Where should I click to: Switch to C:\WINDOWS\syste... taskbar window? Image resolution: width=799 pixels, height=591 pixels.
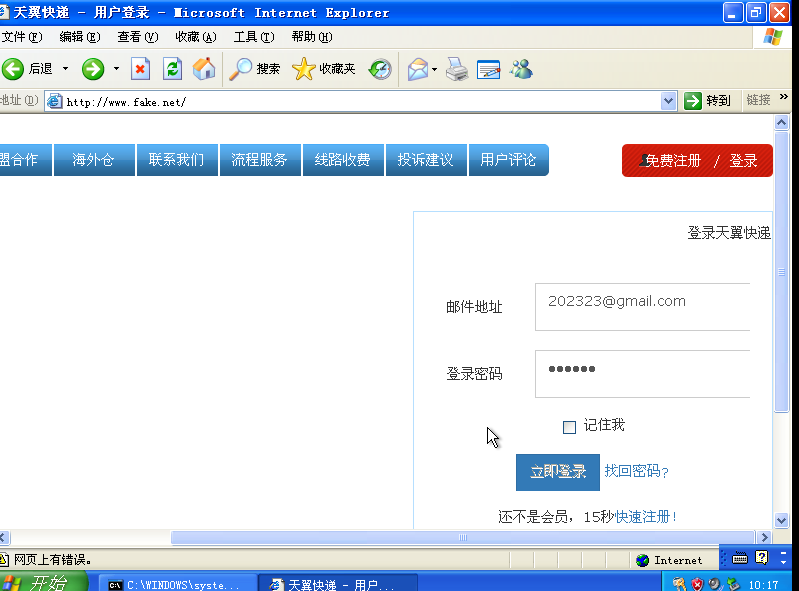tap(177, 584)
